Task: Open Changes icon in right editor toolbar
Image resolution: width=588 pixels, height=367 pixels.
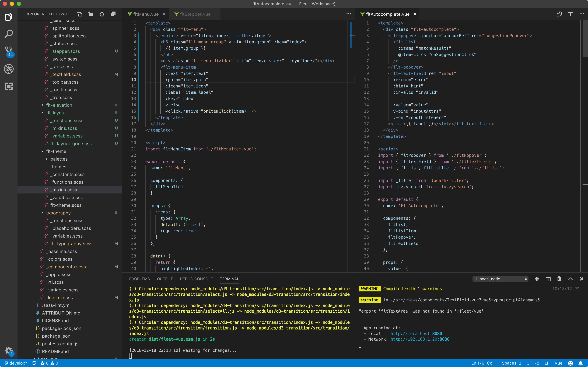Action: (x=559, y=14)
